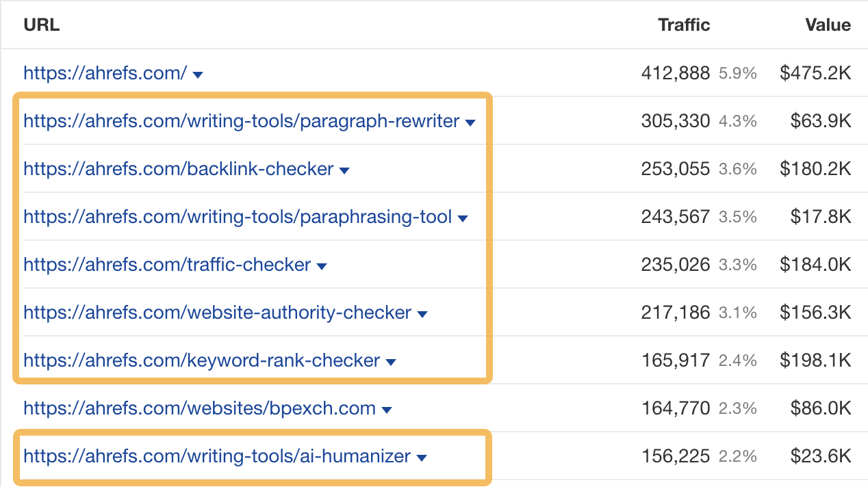Sort by the Value column header
868x487 pixels.
[x=827, y=25]
